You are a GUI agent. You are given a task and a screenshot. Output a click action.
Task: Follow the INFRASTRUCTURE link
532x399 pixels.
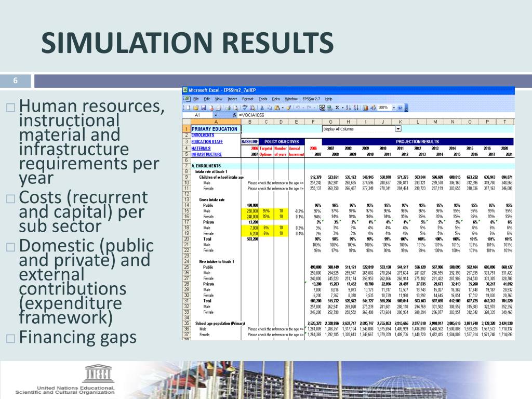[206, 154]
